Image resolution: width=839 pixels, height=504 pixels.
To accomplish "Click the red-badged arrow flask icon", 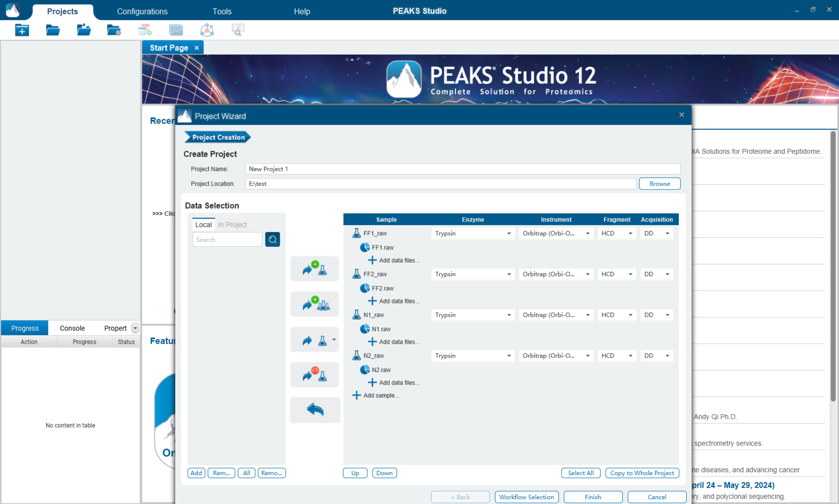I will tap(314, 374).
